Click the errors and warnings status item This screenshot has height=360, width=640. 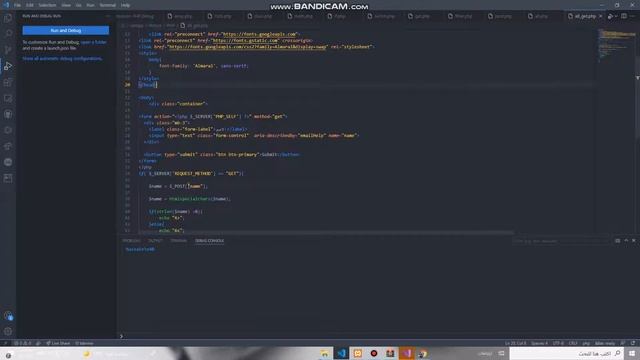[22, 343]
